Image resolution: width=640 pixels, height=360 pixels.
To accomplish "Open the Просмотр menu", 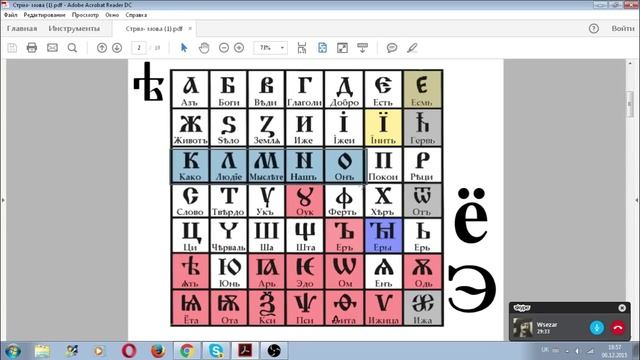I will pos(85,15).
